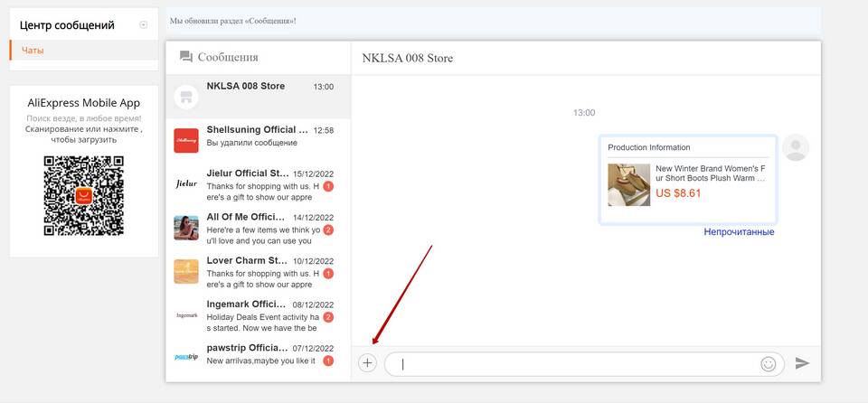Click the New arrilvas message preview
This screenshot has height=403, width=868.
260,361
